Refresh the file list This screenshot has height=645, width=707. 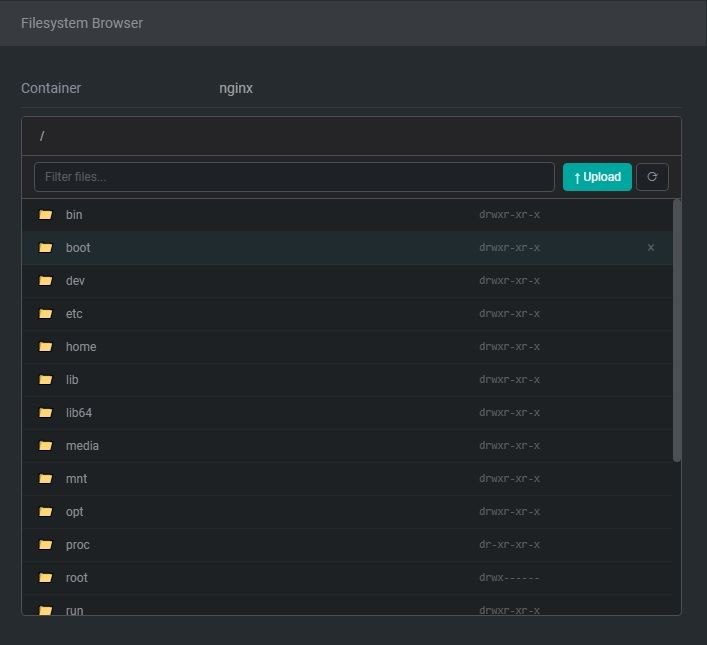point(652,177)
